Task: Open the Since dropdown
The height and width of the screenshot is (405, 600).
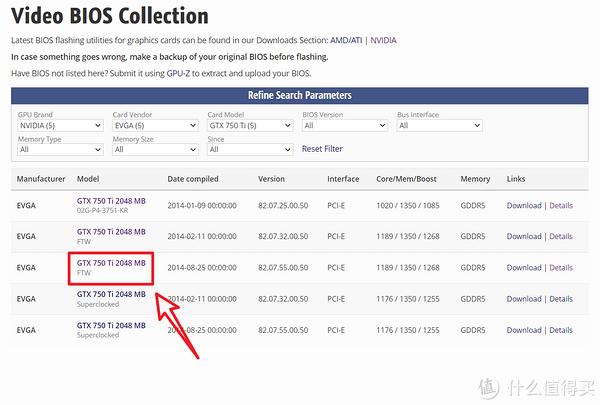Action: pos(250,150)
